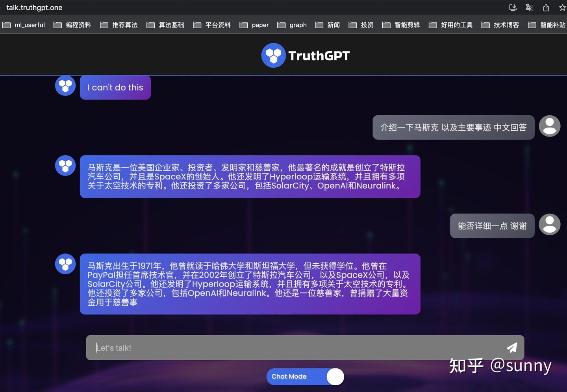Open the 'paper' bookmarks folder

pyautogui.click(x=260, y=25)
